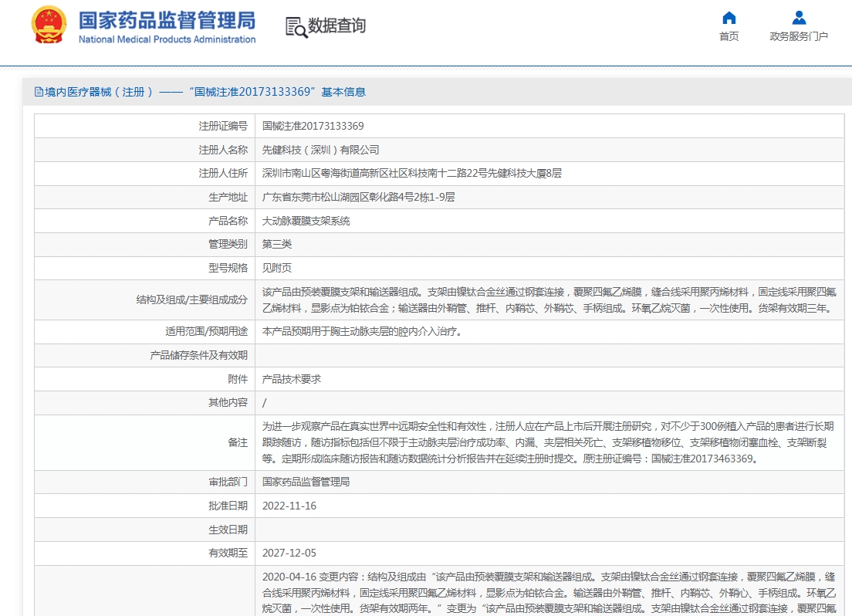The width and height of the screenshot is (852, 616).
Task: Click the 备注 label
Action: click(238, 442)
